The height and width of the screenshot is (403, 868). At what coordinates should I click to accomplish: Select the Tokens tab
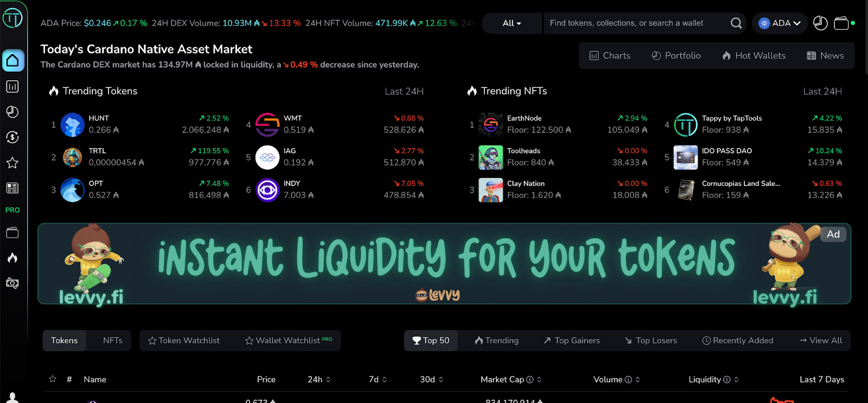65,341
